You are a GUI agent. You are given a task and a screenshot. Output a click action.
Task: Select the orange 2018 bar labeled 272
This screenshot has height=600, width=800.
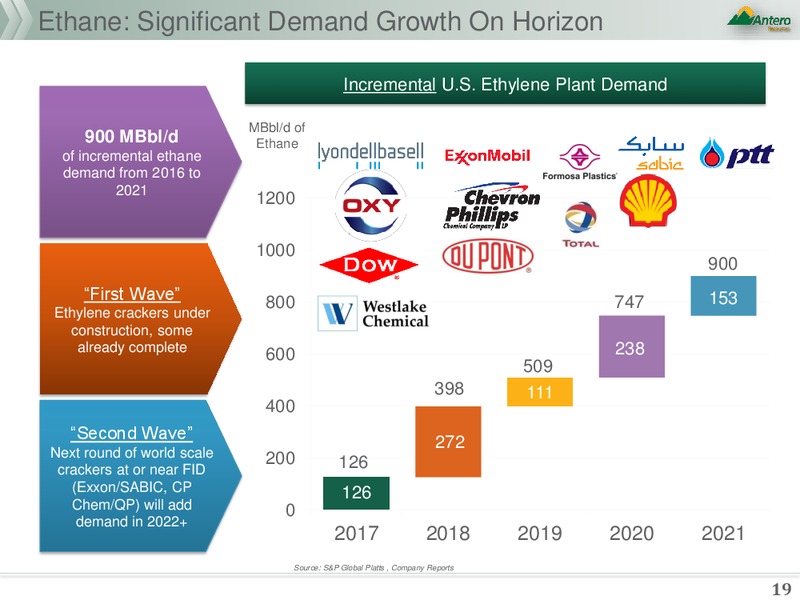pyautogui.click(x=448, y=442)
